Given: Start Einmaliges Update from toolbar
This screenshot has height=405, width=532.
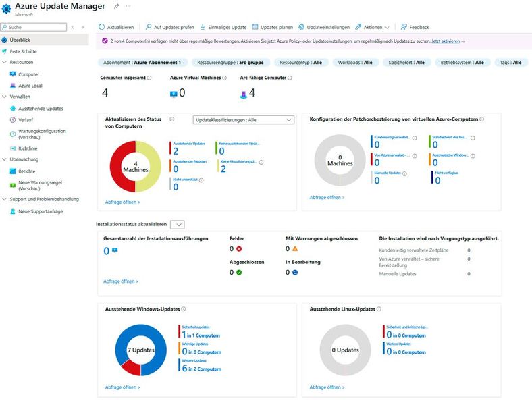Looking at the screenshot, I should (223, 27).
